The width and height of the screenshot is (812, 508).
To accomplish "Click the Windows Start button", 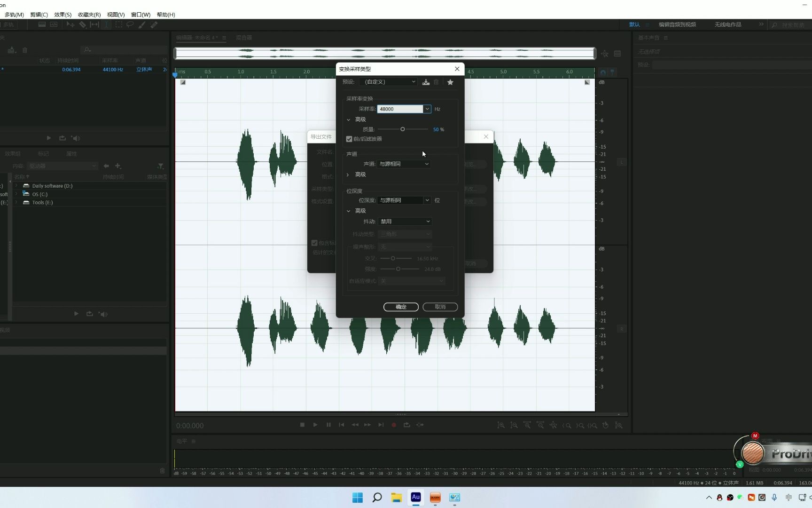I will pos(358,497).
